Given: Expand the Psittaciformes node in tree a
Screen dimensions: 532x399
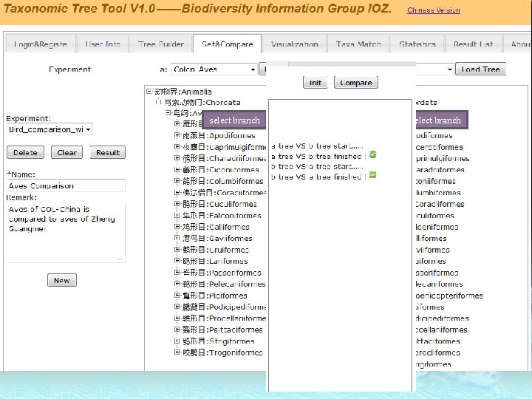Looking at the screenshot, I should (x=177, y=329).
